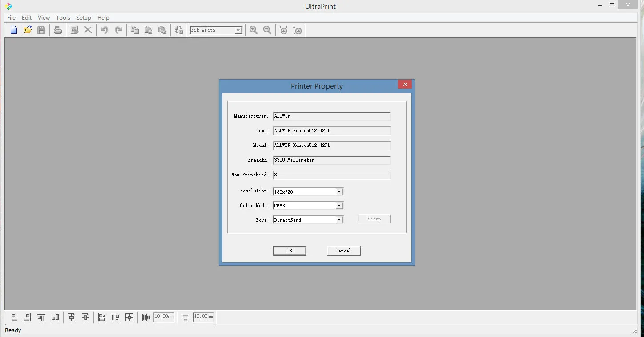Click the align bottom edges icon

tap(55, 317)
